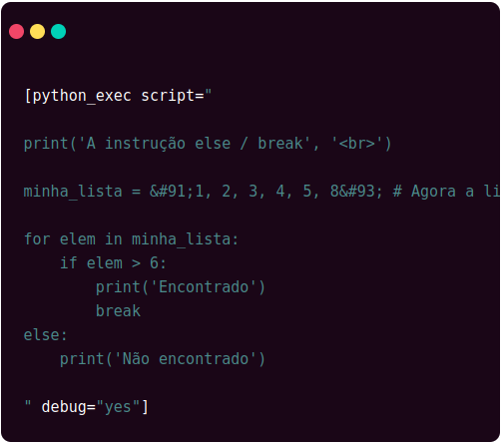Click the '# Agora a li' comment
The image size is (504, 443).
(446, 192)
